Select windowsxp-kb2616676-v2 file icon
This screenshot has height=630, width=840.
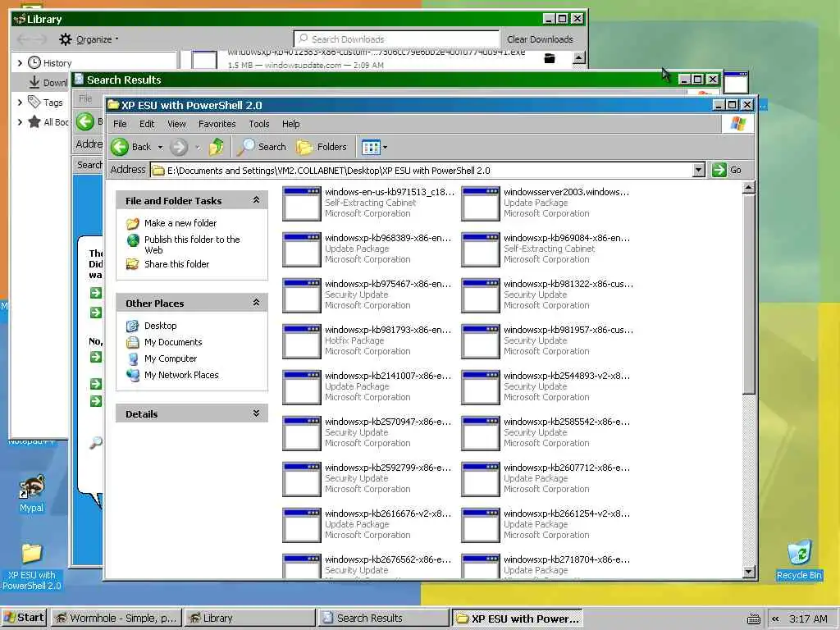[x=301, y=526]
